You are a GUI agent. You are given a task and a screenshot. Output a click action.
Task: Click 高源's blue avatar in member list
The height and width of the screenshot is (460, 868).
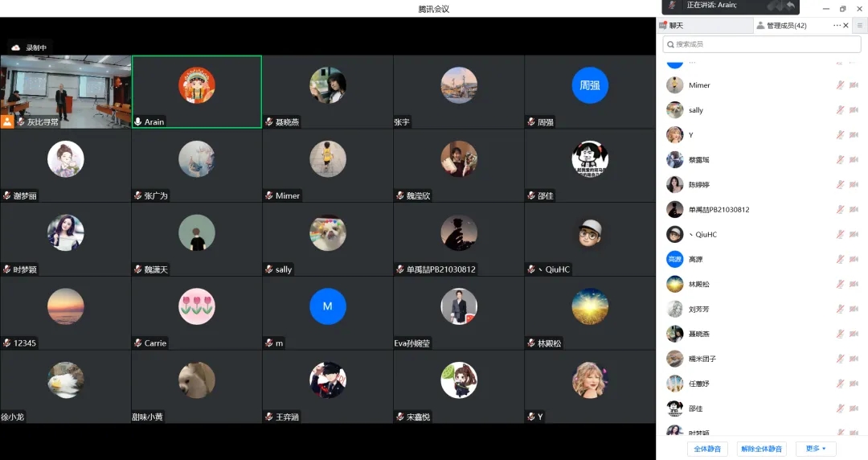coord(674,259)
